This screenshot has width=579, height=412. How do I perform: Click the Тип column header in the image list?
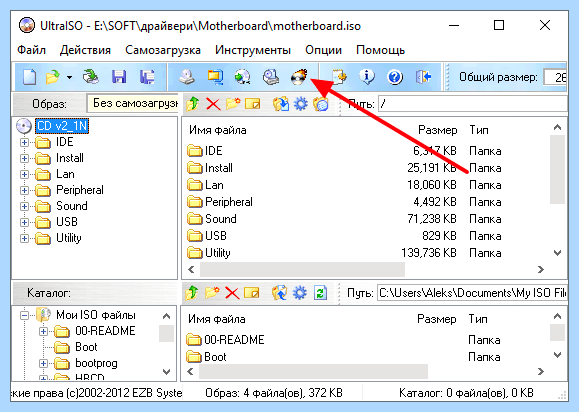click(x=479, y=130)
